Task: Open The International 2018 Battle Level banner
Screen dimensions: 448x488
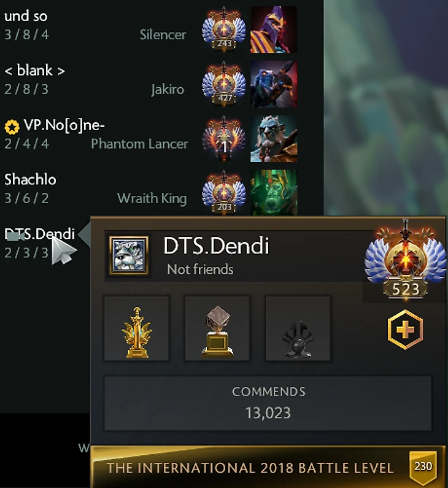Action: [268, 467]
